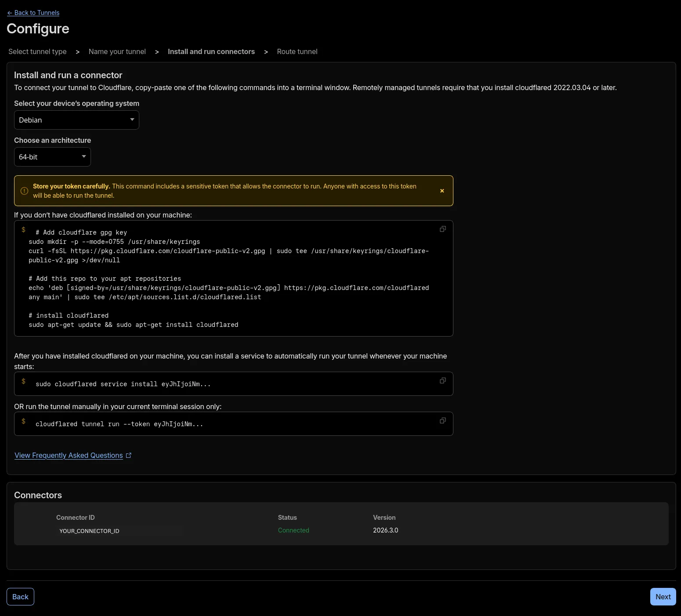Jump to the Route tunnel step

[x=297, y=51]
